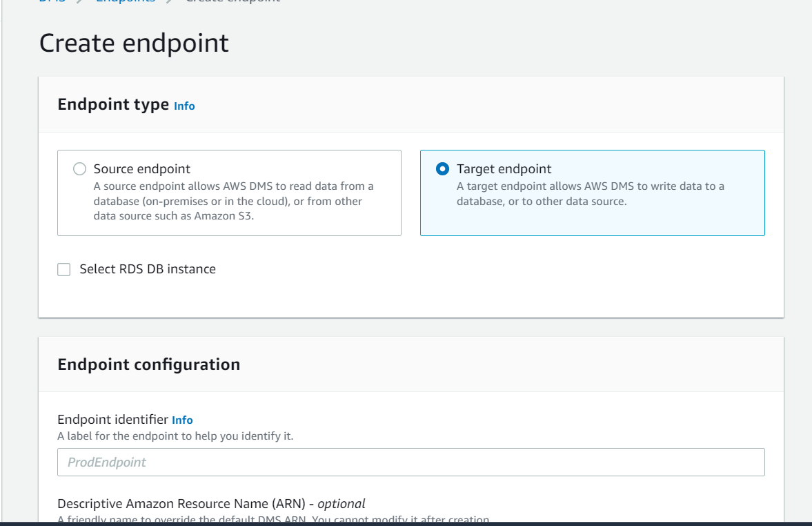Open the Endpoint identifier Info link
The height and width of the screenshot is (526, 812).
coord(182,420)
